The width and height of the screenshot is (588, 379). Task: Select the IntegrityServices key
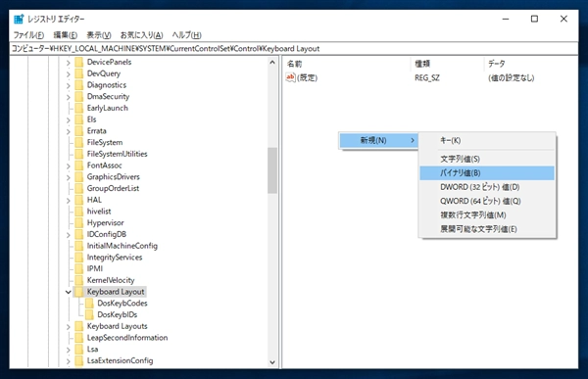pyautogui.click(x=115, y=258)
